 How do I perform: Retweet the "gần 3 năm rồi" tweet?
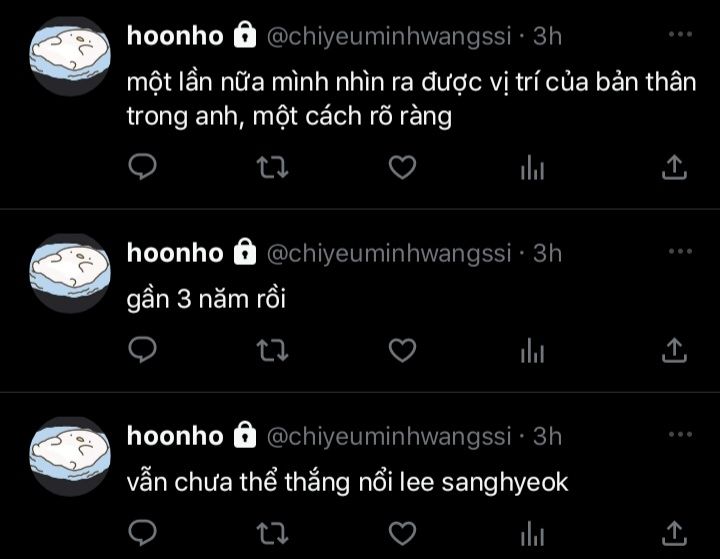[x=272, y=350]
